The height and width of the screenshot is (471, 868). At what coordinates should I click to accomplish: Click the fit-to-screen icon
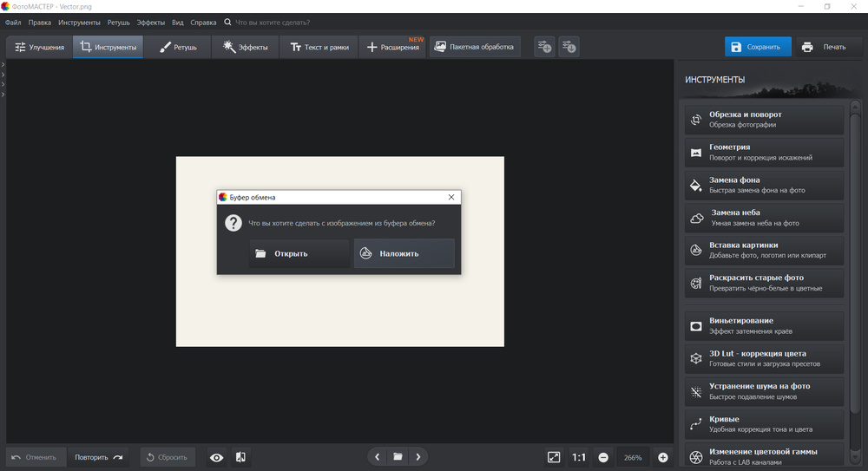554,457
